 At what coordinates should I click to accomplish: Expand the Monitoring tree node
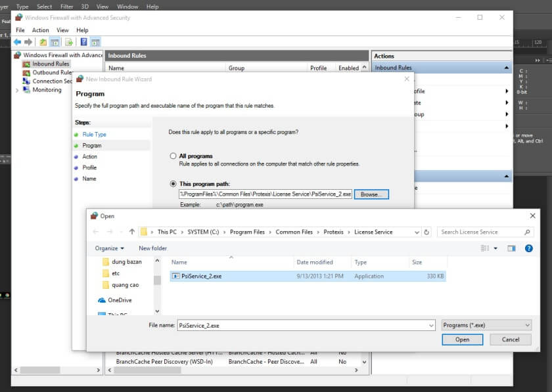point(17,90)
